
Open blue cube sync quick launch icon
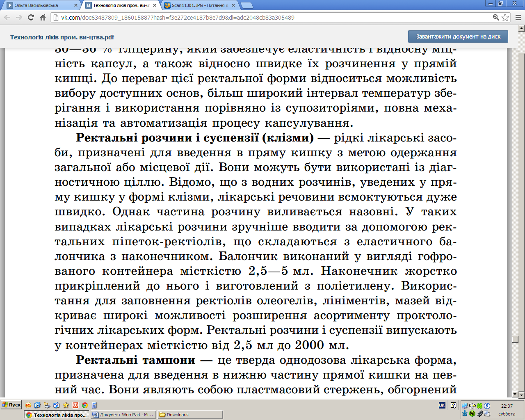(x=56, y=405)
